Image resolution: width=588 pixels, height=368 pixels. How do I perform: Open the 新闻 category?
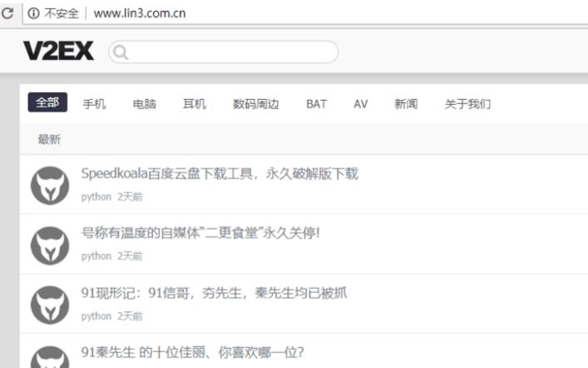[406, 104]
